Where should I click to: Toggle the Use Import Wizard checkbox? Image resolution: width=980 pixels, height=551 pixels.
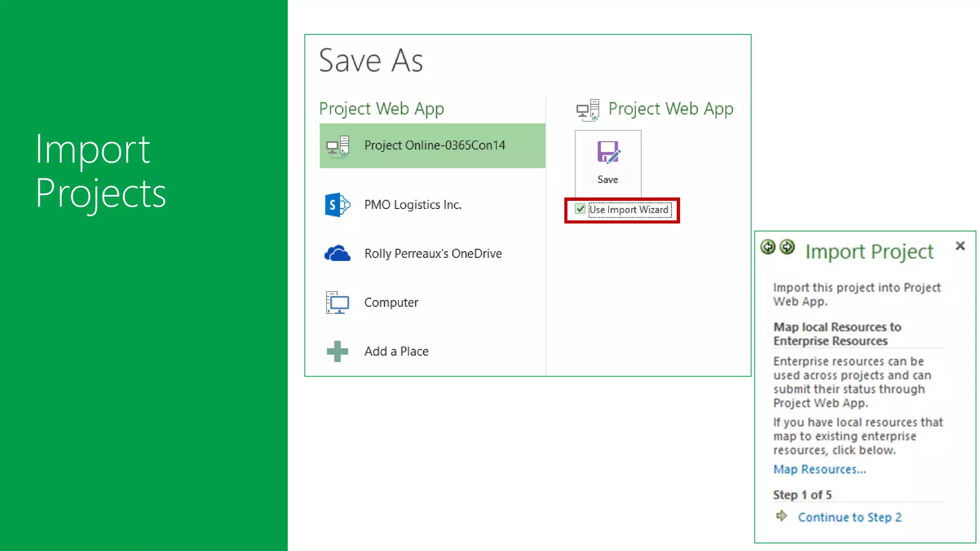click(x=580, y=209)
